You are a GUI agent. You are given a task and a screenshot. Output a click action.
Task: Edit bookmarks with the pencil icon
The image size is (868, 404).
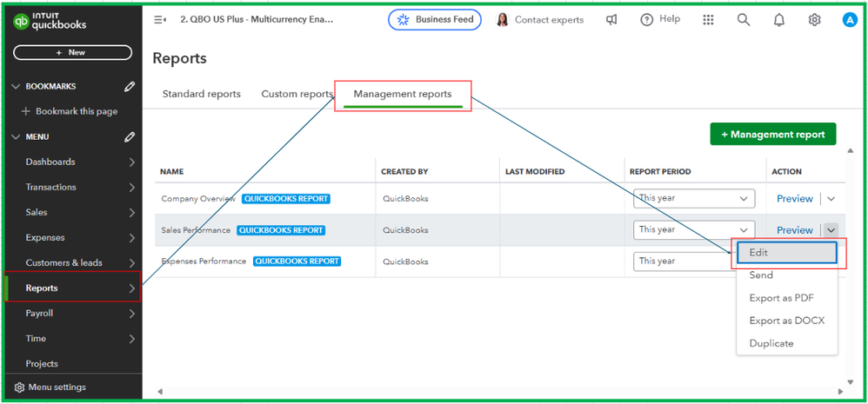point(130,86)
